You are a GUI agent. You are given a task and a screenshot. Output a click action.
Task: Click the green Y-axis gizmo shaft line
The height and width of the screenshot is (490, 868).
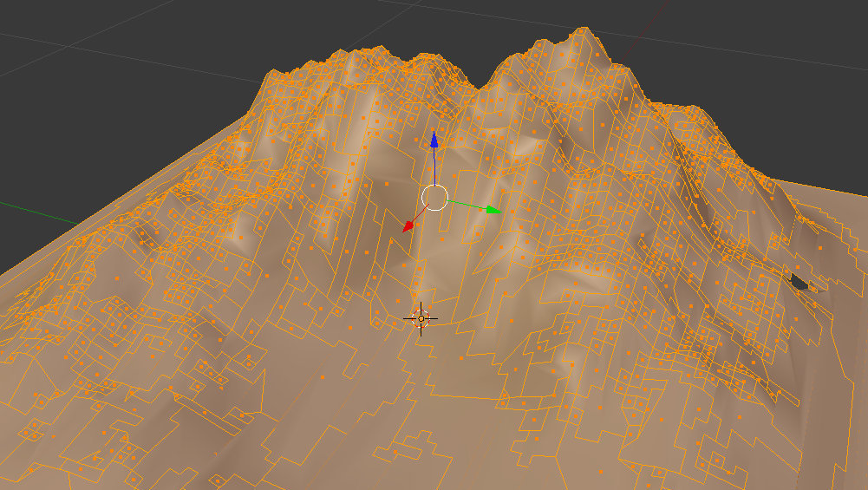(x=467, y=205)
